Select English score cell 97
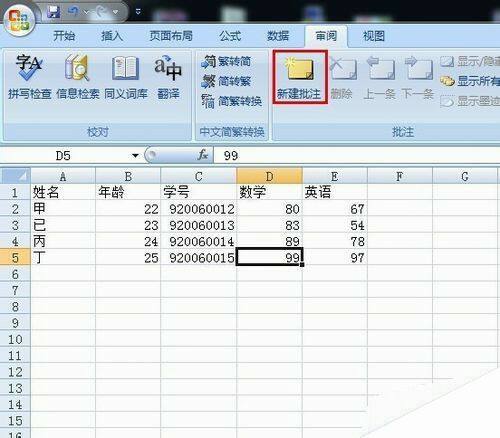Image resolution: width=500 pixels, height=438 pixels. click(x=335, y=258)
